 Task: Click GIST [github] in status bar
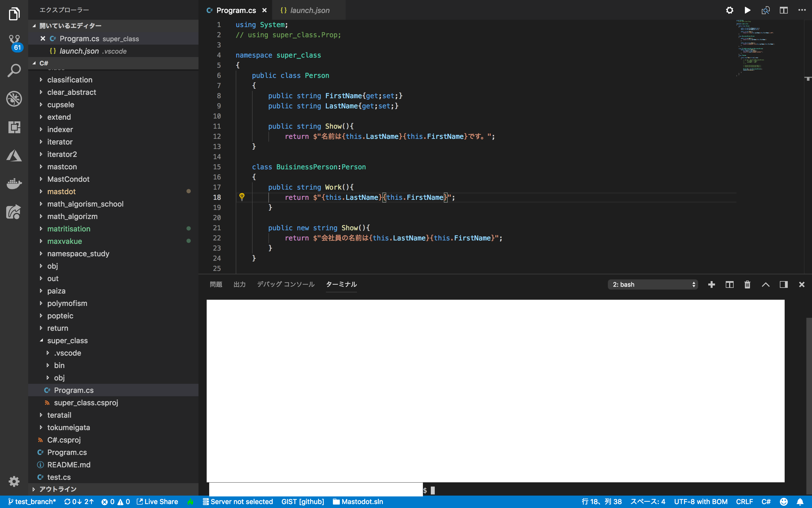[303, 502]
